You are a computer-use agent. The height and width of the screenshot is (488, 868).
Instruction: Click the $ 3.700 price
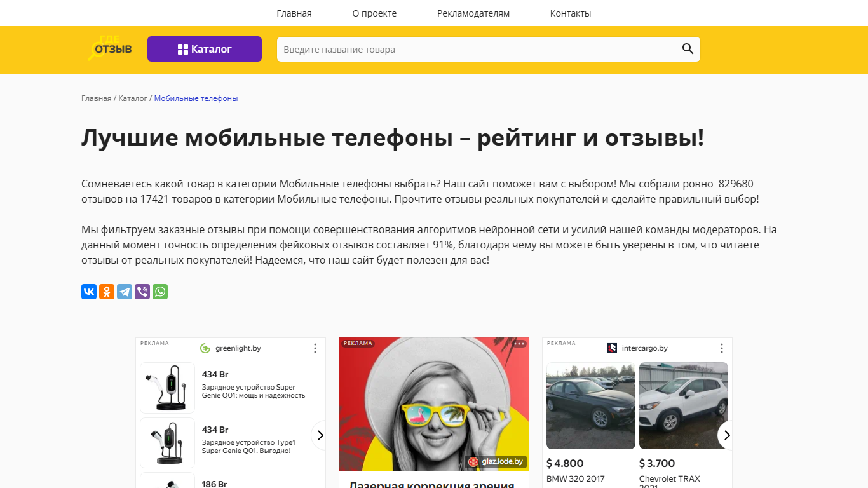click(x=657, y=463)
